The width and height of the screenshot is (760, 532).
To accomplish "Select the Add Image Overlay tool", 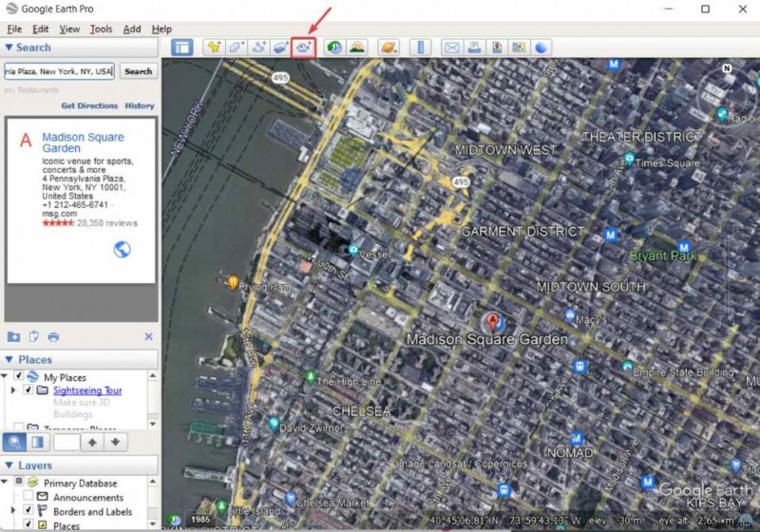I will click(x=280, y=47).
